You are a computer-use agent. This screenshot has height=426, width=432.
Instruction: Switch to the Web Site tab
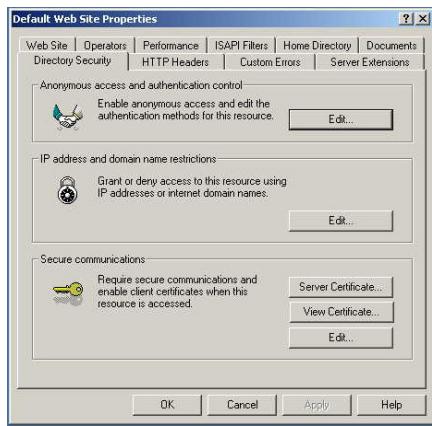(47, 45)
